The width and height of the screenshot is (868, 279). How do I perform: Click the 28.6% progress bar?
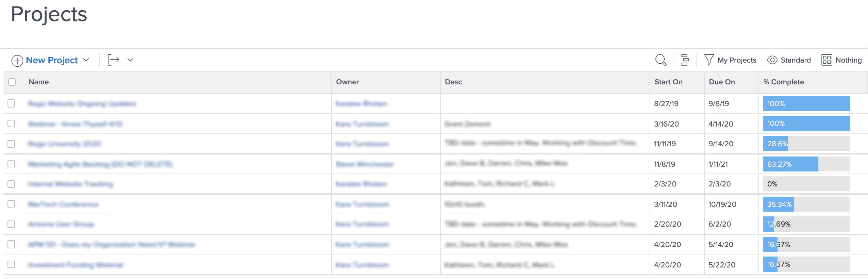click(806, 144)
